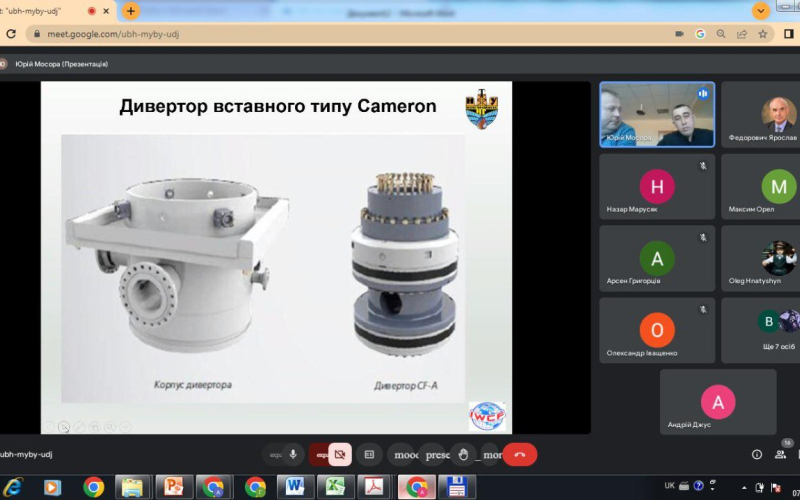800x500 pixels.
Task: Open Internet Explorer from taskbar
Action: pos(13,487)
